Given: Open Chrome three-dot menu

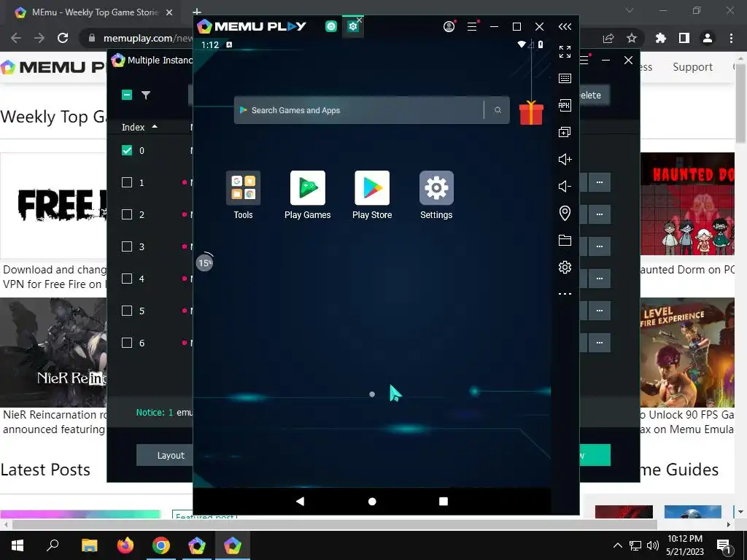Looking at the screenshot, I should (x=731, y=38).
